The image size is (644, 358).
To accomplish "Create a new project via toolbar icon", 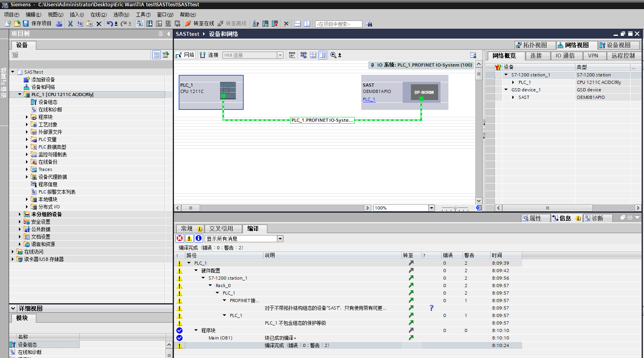I will click(8, 24).
